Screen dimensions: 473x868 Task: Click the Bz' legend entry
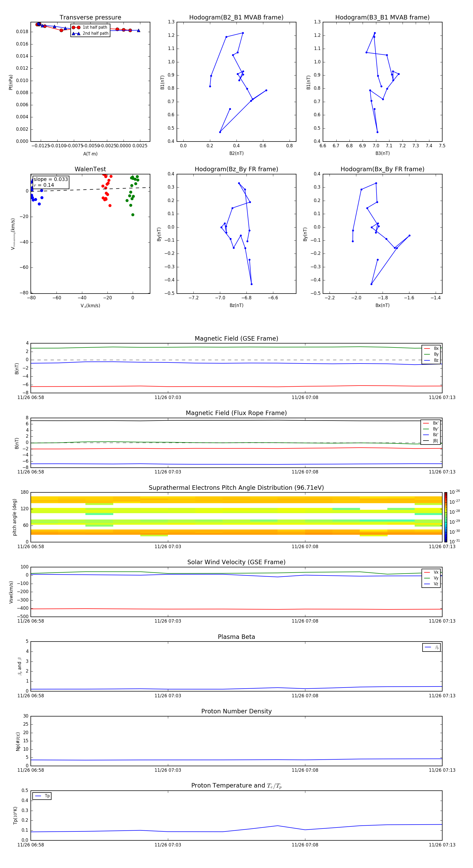pyautogui.click(x=431, y=435)
